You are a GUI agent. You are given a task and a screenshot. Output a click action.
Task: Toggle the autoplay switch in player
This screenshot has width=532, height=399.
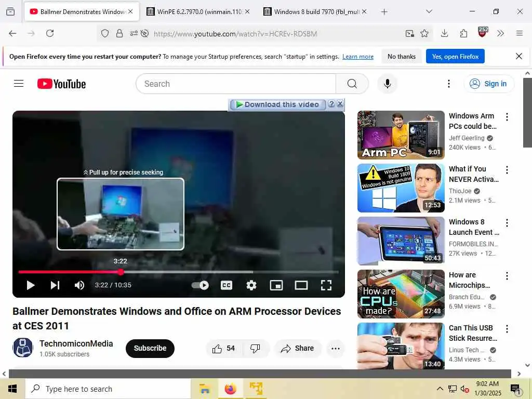200,285
